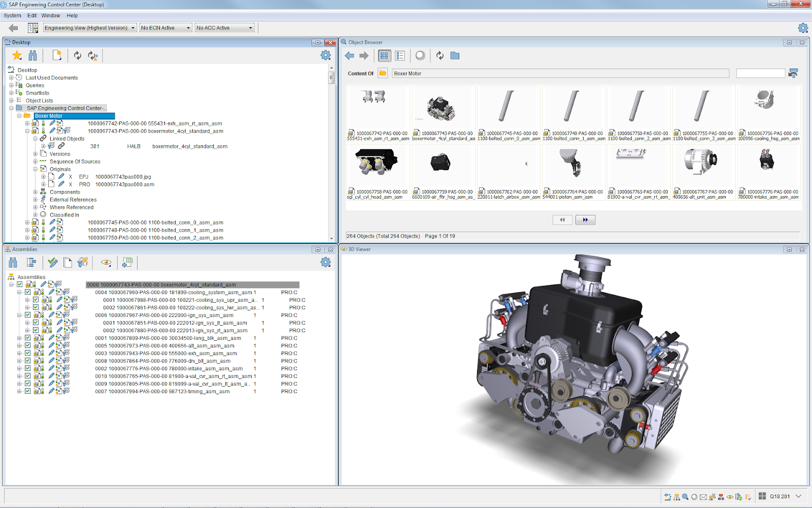Click the blue folder icon in Object Browser toolbar
812x508 pixels.
coord(455,55)
